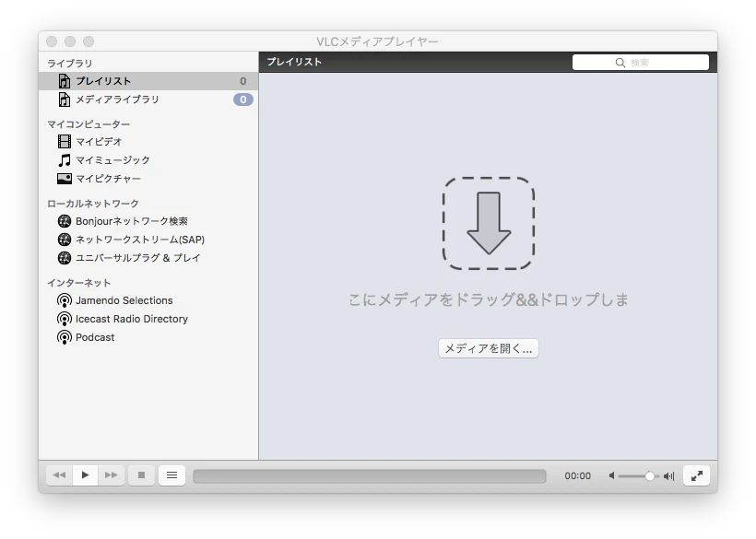
Task: Click the ライブラリ section header
Action: pos(70,63)
